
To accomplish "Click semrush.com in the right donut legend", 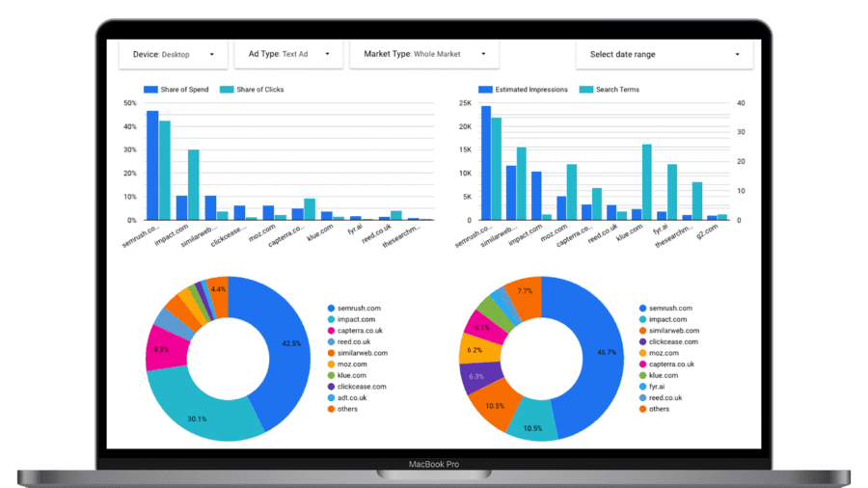I will (x=665, y=309).
